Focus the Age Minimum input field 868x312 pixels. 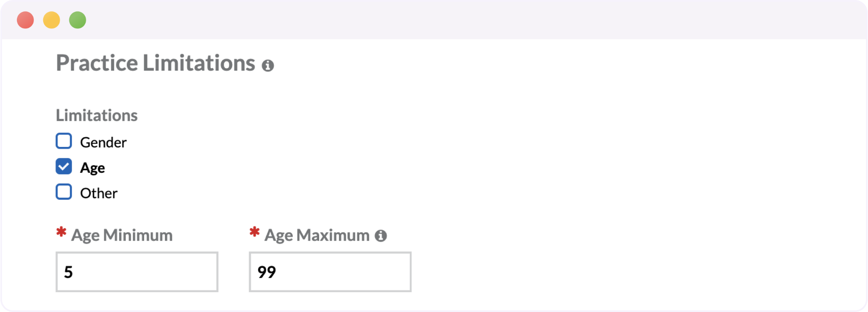137,272
